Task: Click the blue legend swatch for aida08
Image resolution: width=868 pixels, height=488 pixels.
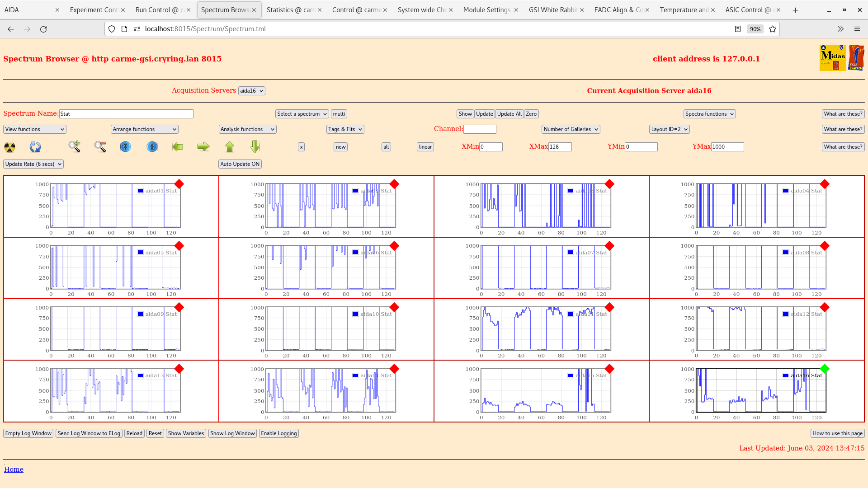Action: [x=786, y=253]
